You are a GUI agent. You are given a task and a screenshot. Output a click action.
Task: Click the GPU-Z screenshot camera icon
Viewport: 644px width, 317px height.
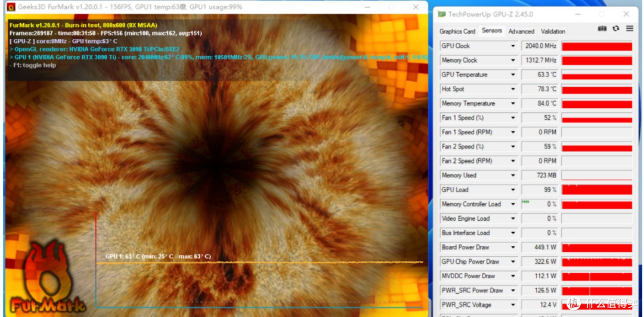(x=602, y=29)
